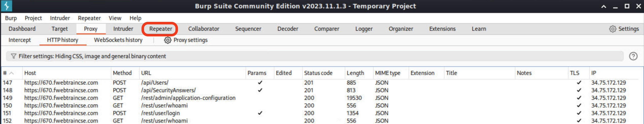
Task: Open the Sequencer tab
Action: coord(248,29)
